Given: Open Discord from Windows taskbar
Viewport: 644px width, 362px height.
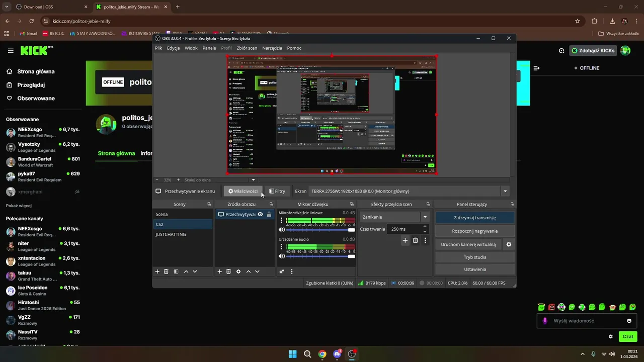Looking at the screenshot, I should pyautogui.click(x=337, y=354).
